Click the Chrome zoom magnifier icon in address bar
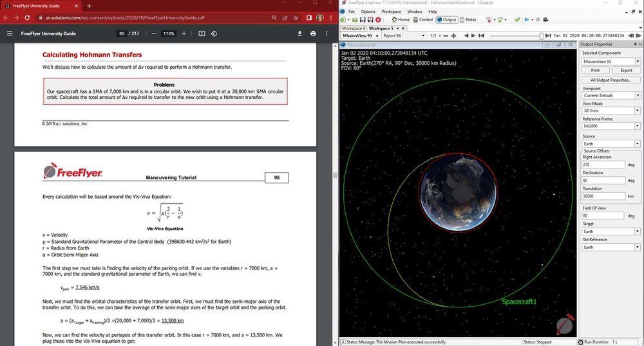This screenshot has width=644, height=346. pos(274,17)
